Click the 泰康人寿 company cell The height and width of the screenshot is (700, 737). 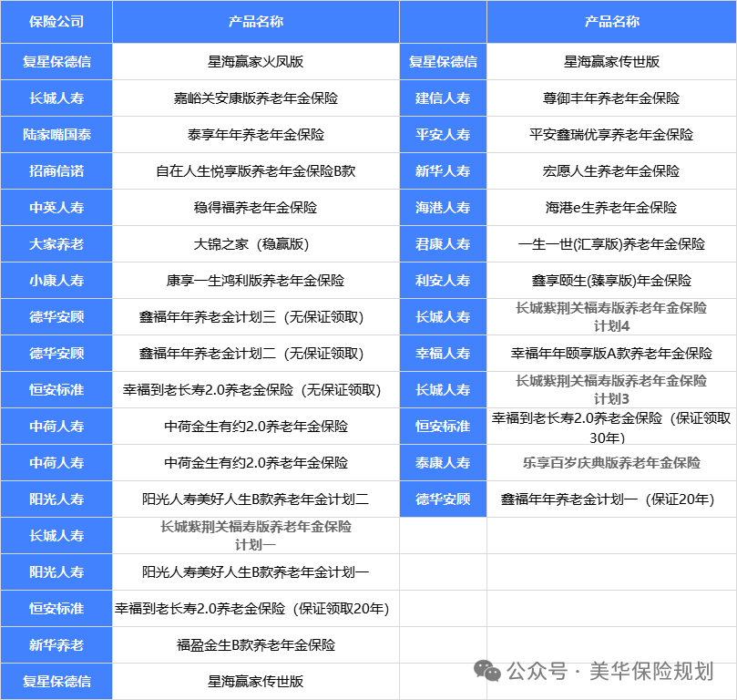443,462
